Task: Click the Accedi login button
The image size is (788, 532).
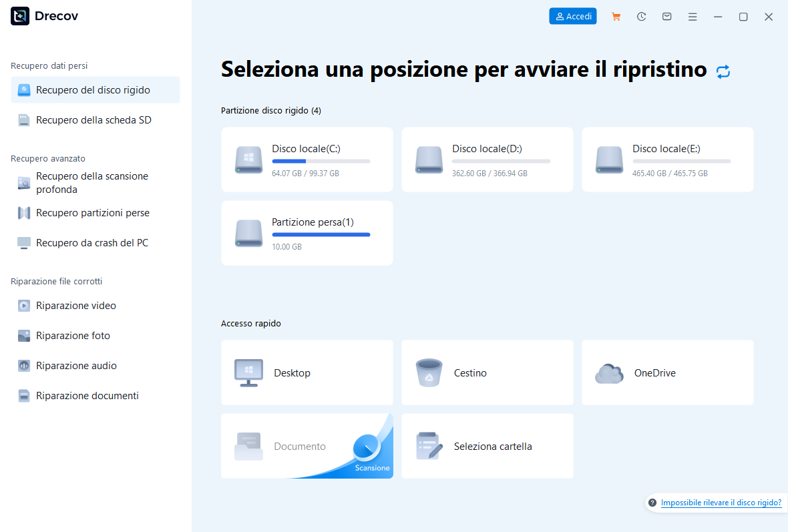Action: coord(572,17)
